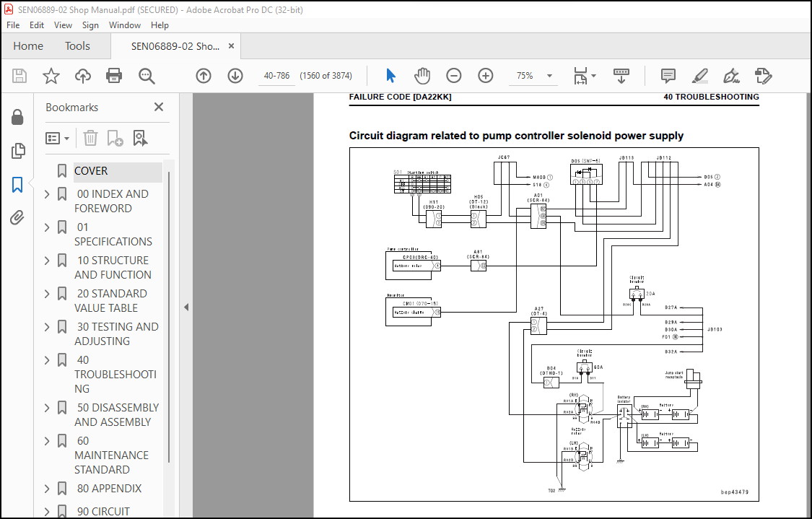Expand 00 INDEX AND FOREWORD bookmark
Image resolution: width=812 pixels, height=519 pixels.
tap(47, 194)
